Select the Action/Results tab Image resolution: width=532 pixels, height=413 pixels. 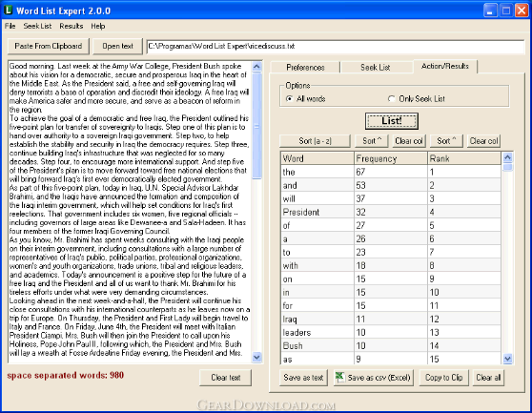click(445, 66)
